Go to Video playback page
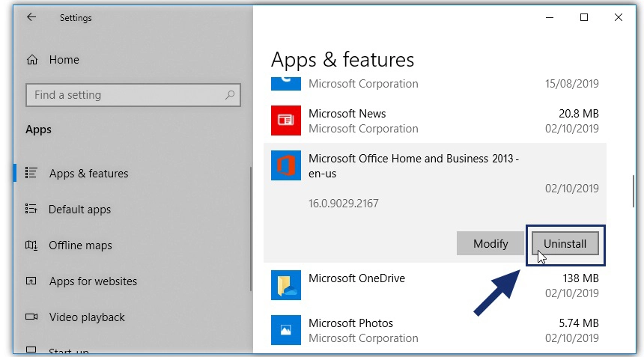Image resolution: width=644 pixels, height=357 pixels. [87, 317]
